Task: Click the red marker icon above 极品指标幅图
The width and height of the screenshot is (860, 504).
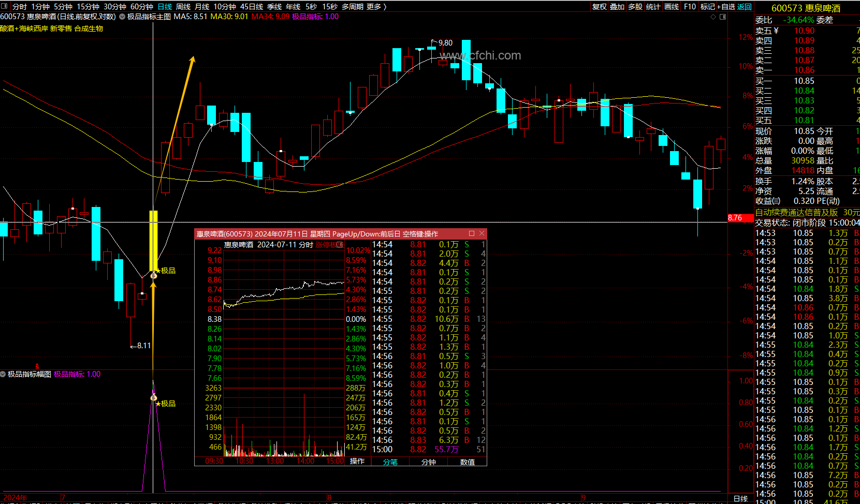Action: [37, 366]
